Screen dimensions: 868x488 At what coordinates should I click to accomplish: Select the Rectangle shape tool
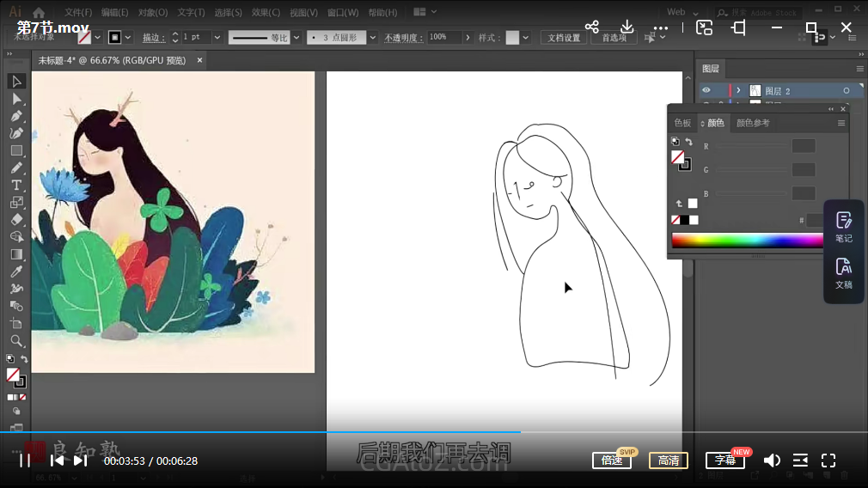(x=16, y=151)
